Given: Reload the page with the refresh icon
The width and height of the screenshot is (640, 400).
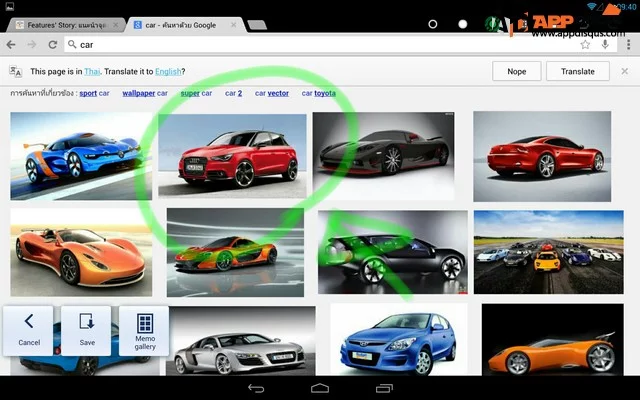Looking at the screenshot, I should [x=52, y=44].
